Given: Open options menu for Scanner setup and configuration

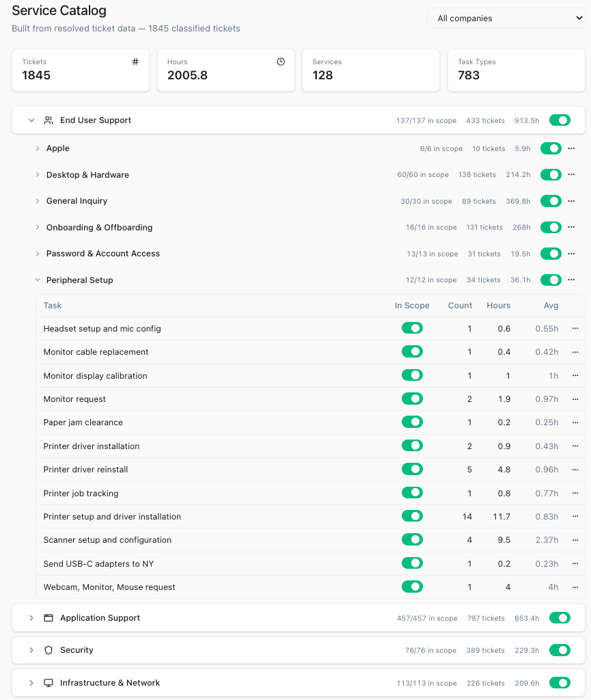Looking at the screenshot, I should [x=575, y=540].
